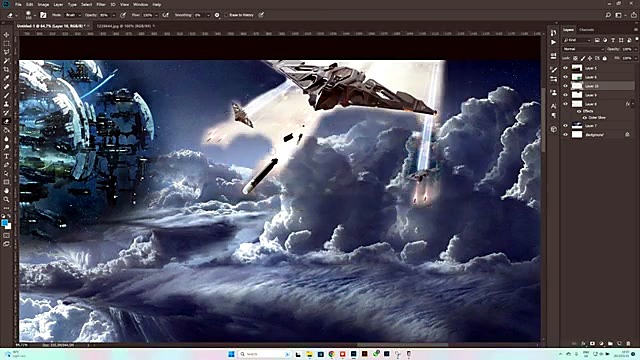Screen dimensions: 640x360
Task: Hide Layer 9 visibility eye
Action: (x=566, y=95)
